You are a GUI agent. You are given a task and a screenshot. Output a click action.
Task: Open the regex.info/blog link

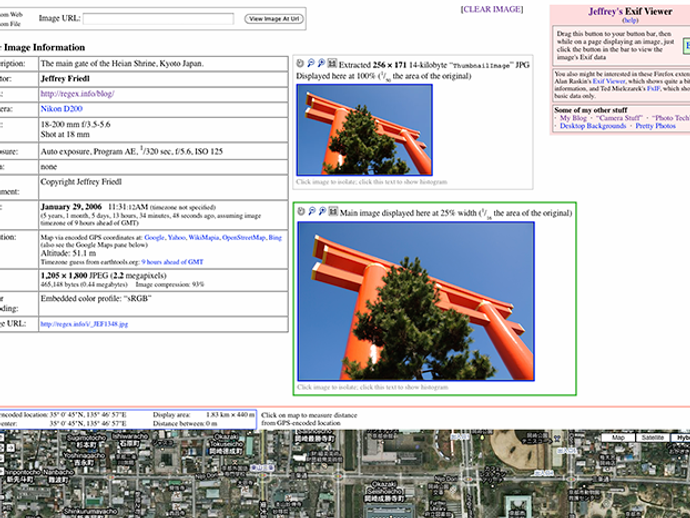click(77, 94)
